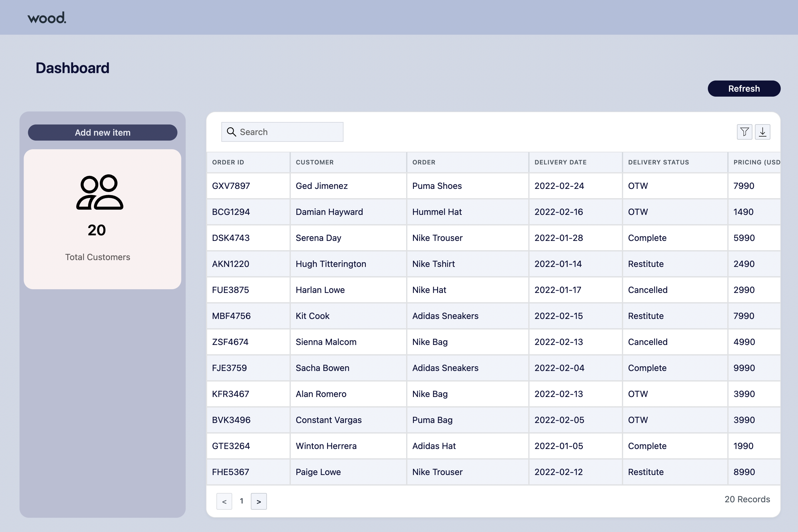Click the Total Customers people icon

[100, 192]
